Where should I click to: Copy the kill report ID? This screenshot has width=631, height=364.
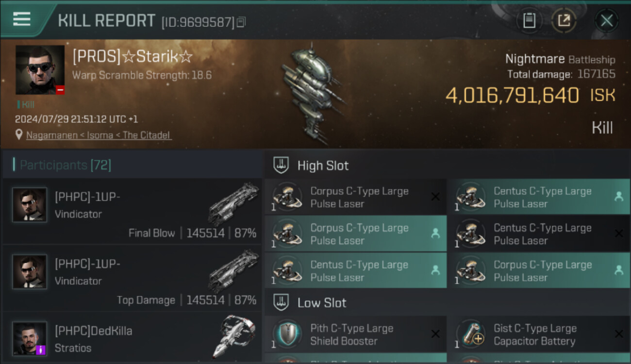[x=242, y=22]
